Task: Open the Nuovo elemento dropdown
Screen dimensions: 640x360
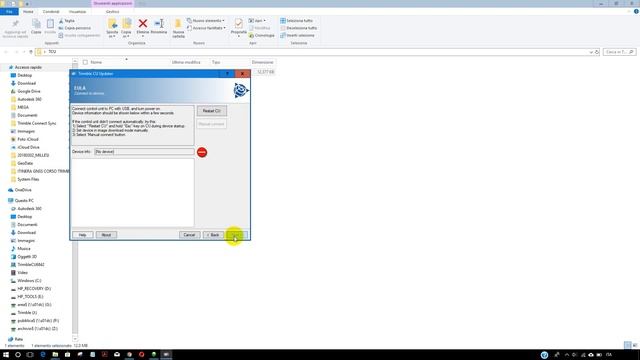Action: [206, 20]
